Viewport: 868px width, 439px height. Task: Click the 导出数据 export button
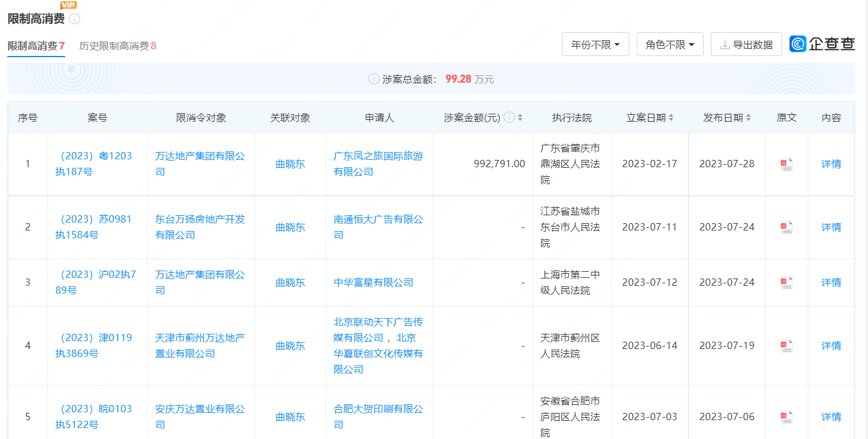click(746, 44)
